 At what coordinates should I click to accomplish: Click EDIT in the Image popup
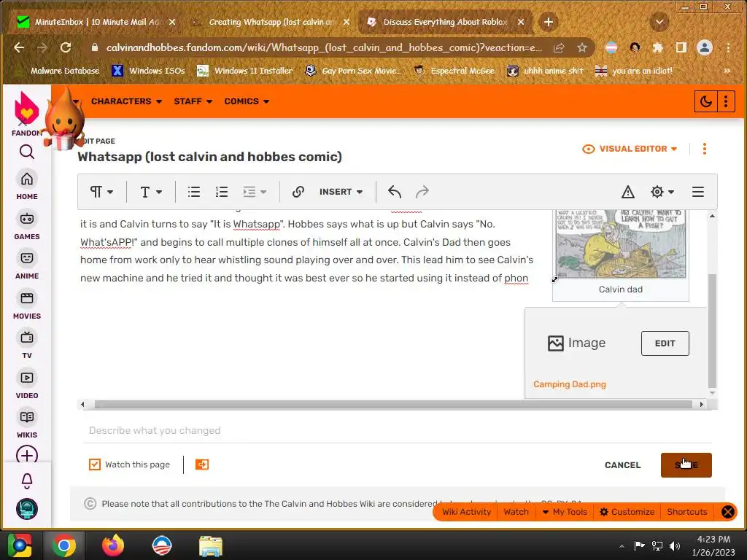pos(665,343)
